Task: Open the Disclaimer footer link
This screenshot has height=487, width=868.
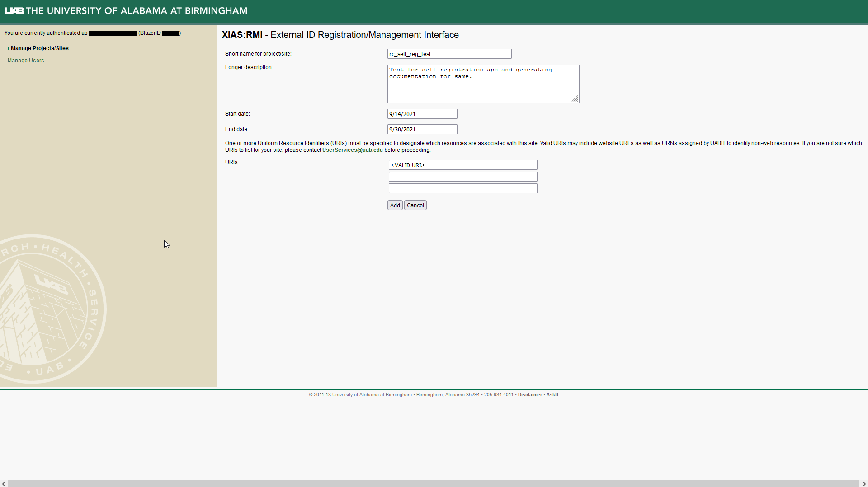Action: click(x=530, y=395)
